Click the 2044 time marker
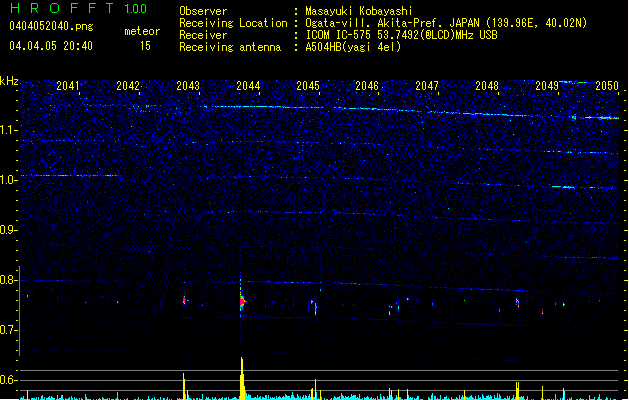This screenshot has height=400, width=629. pyautogui.click(x=248, y=86)
